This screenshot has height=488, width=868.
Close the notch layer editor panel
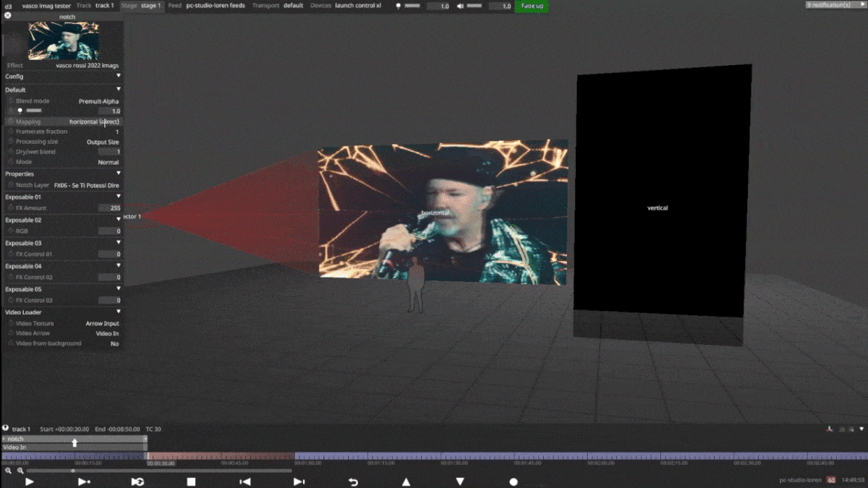(x=7, y=15)
